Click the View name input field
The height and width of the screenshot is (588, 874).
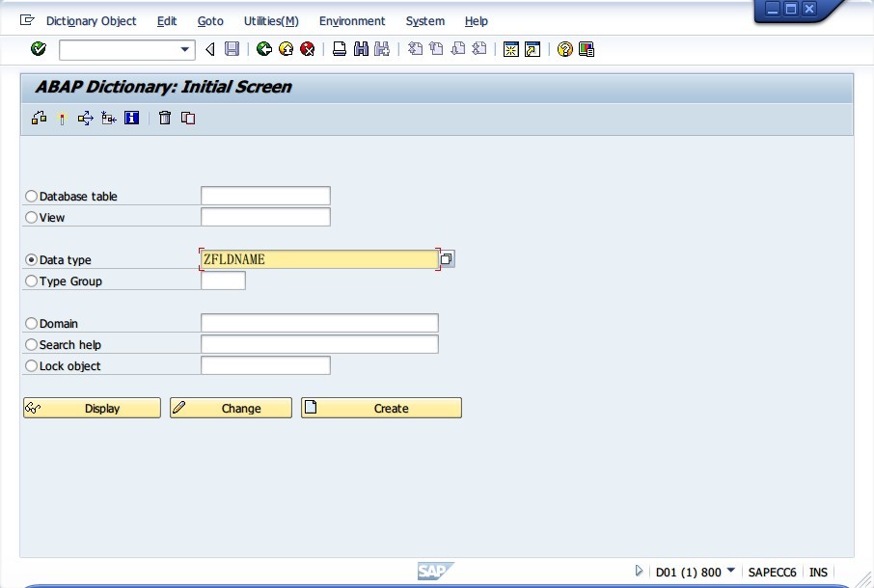(x=265, y=217)
